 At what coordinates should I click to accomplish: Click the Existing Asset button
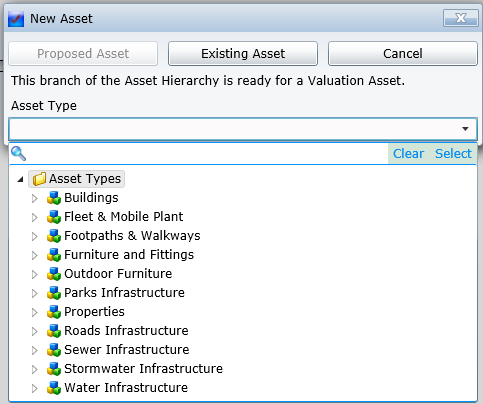[243, 54]
